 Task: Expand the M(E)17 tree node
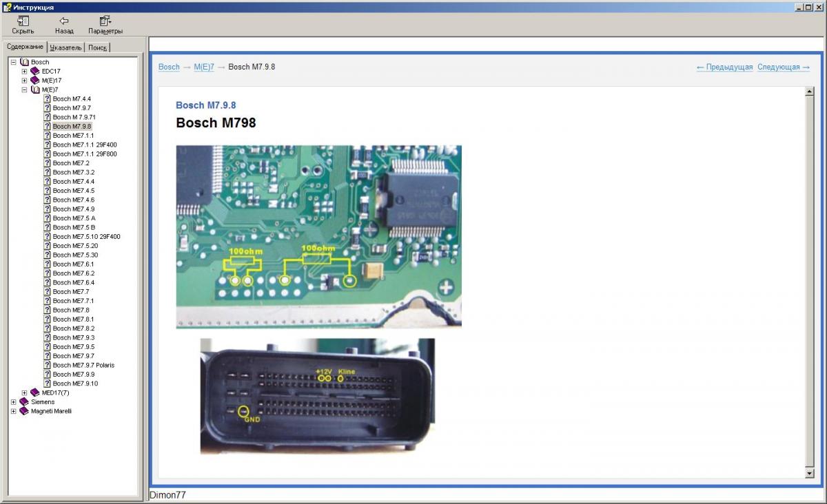tap(25, 81)
